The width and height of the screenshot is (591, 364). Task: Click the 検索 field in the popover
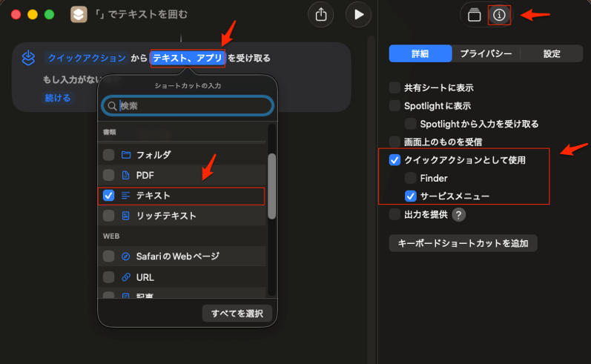pos(188,106)
